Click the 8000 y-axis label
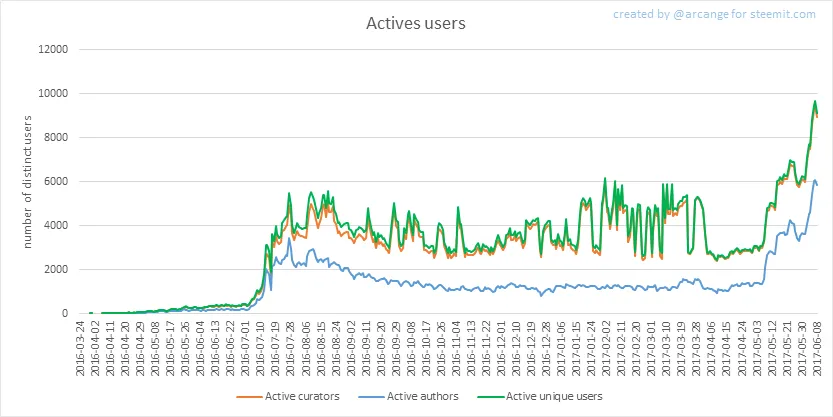Image resolution: width=833 pixels, height=417 pixels. pos(58,138)
